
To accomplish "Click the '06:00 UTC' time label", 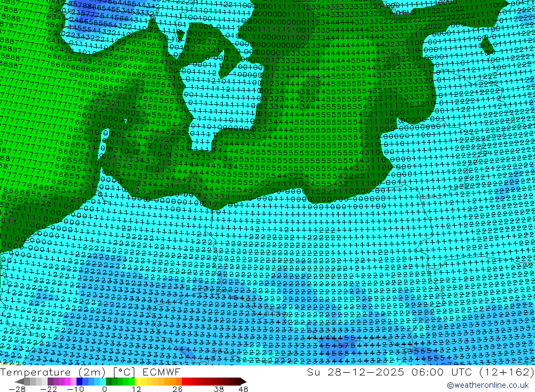I will (441, 372).
